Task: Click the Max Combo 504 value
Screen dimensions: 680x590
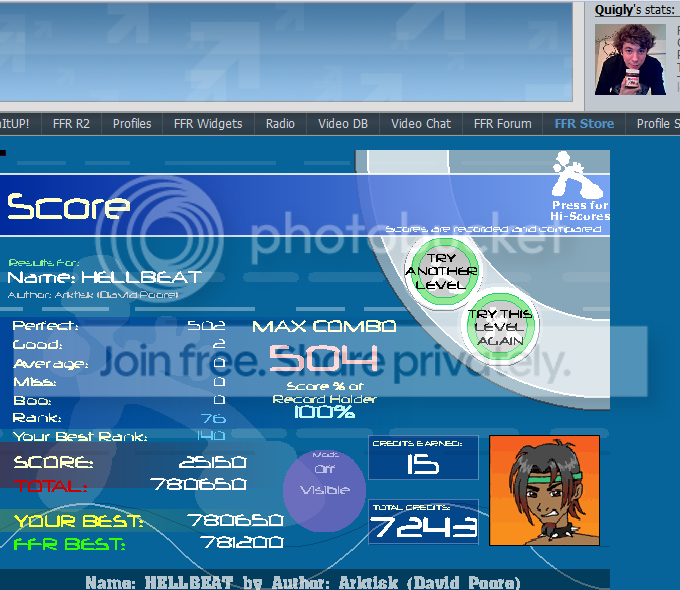Action: 324,357
